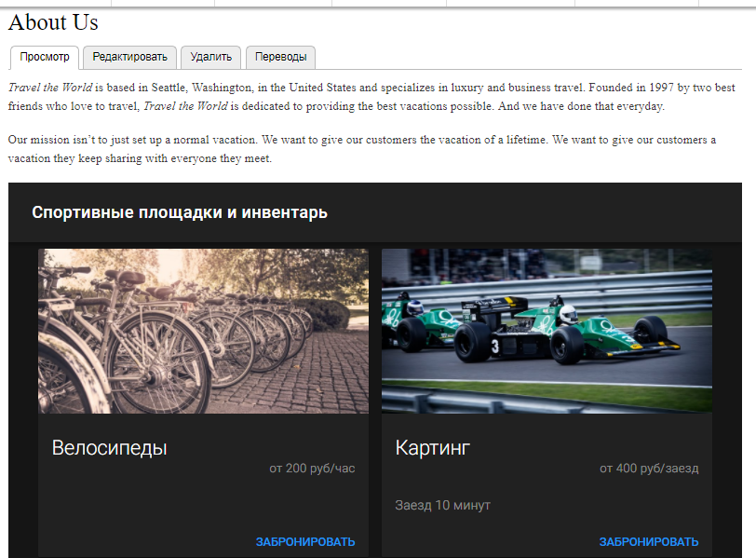Click the Спортивные площадки и инвентарь header

tap(180, 212)
